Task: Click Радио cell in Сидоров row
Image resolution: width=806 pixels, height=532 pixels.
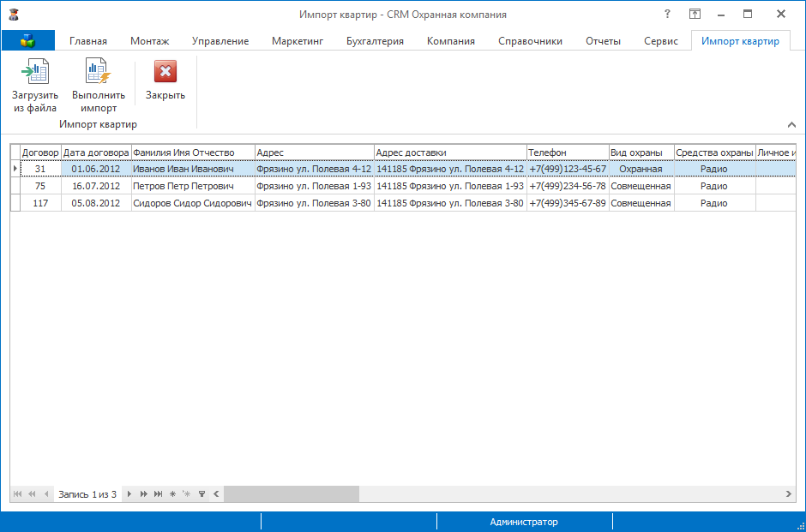Action: (x=715, y=203)
